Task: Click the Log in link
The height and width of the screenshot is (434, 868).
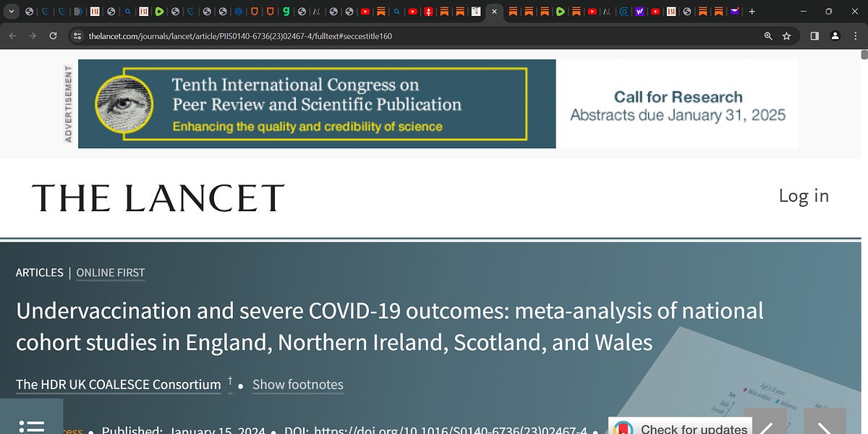Action: [x=804, y=196]
